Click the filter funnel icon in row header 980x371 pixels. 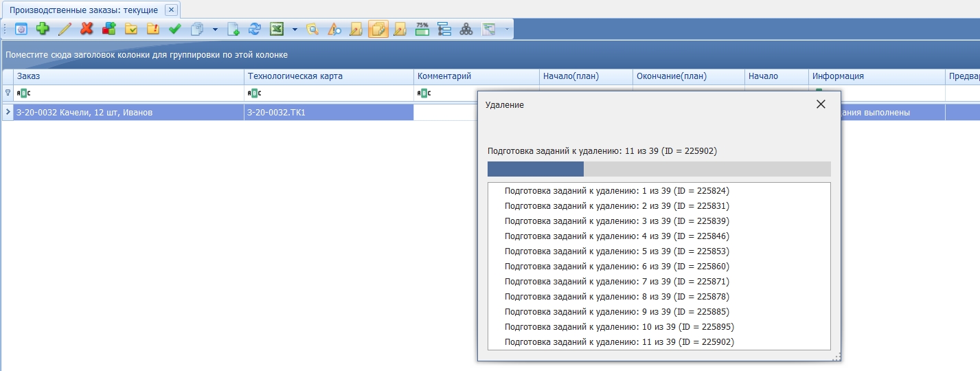pyautogui.click(x=8, y=92)
